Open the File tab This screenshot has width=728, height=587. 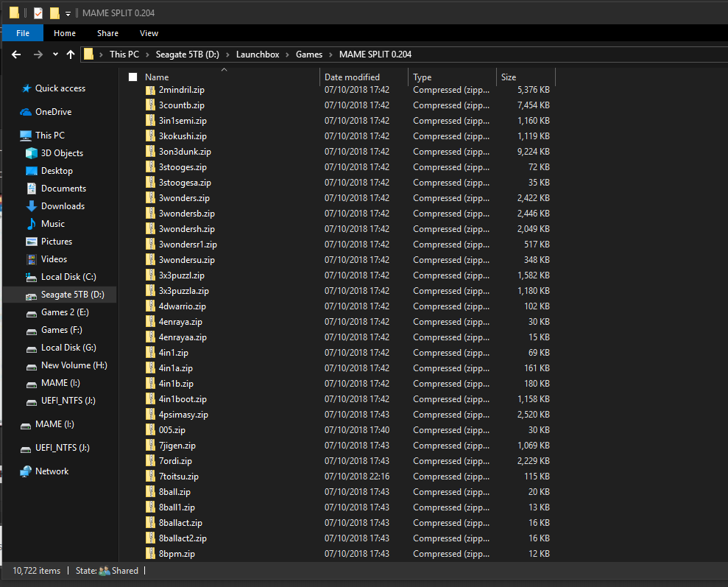tap(23, 33)
